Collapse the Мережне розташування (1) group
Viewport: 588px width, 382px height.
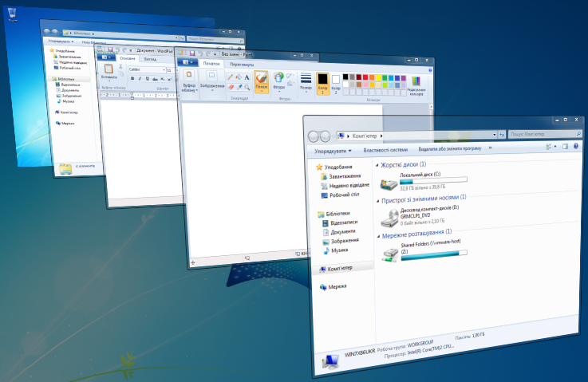378,236
